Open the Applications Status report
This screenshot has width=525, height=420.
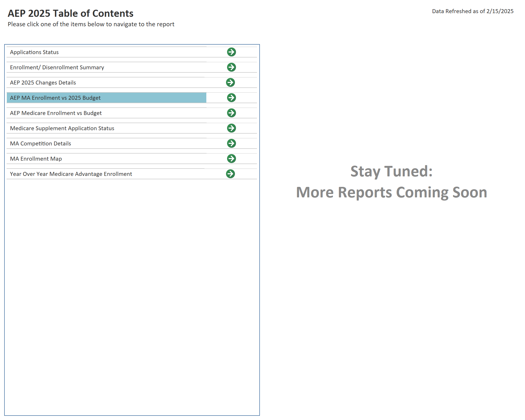pos(34,52)
